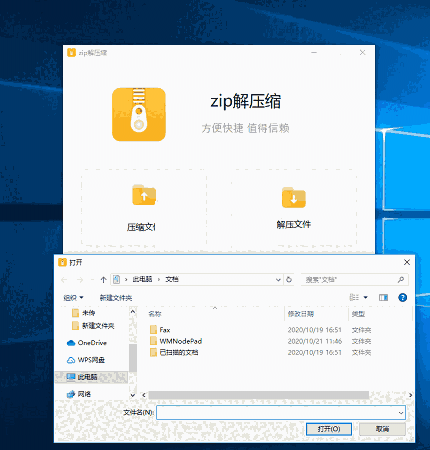Viewport: 430px width, 450px height.
Task: Expand the 组织 menu
Action: point(73,297)
